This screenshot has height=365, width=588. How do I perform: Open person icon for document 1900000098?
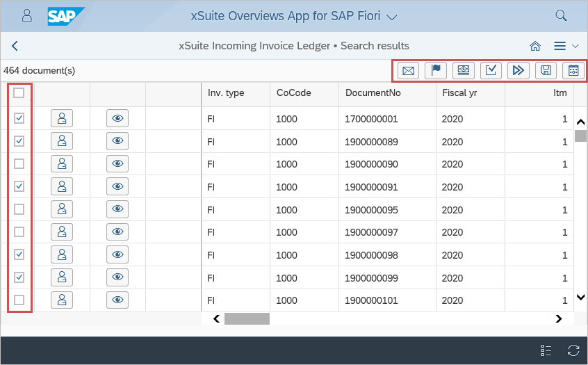pyautogui.click(x=62, y=254)
